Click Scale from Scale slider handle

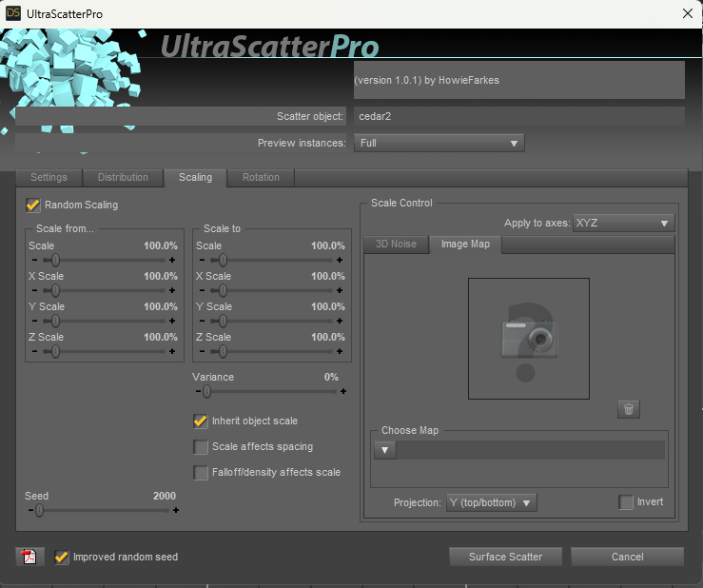point(55,260)
